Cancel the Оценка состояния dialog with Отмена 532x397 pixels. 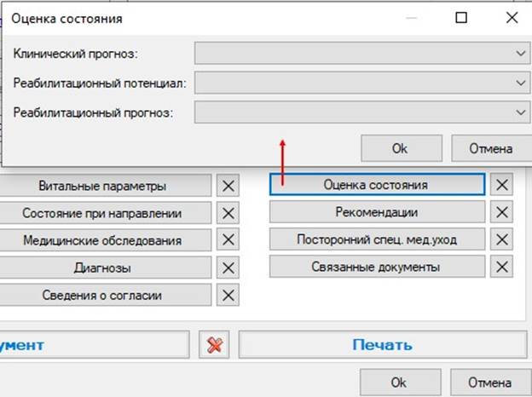coord(491,148)
